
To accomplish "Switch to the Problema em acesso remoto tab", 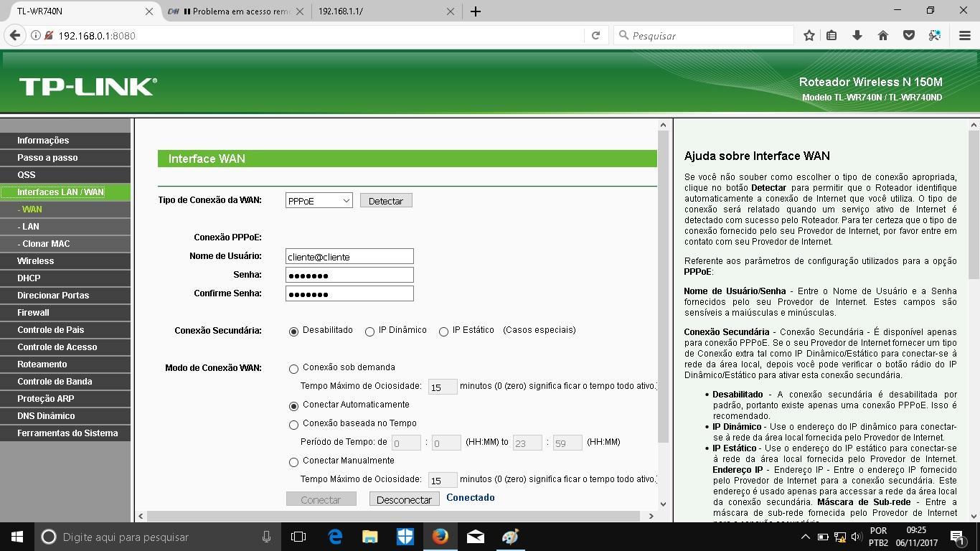I will [234, 11].
